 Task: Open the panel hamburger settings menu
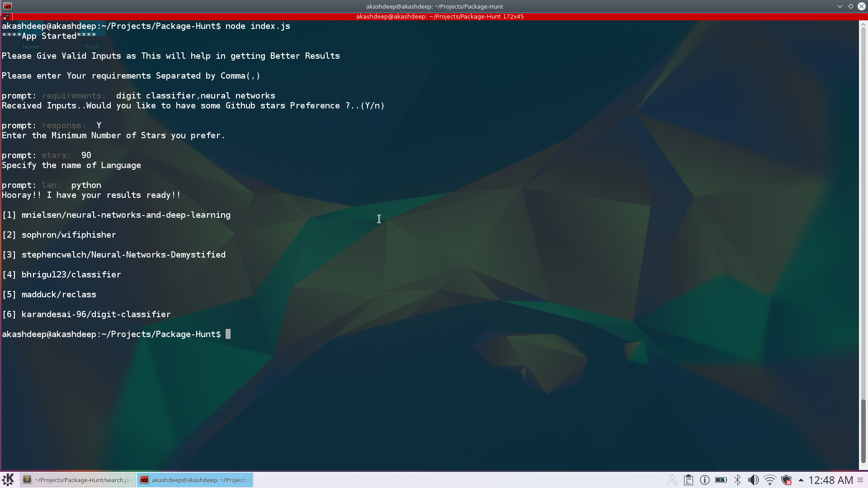pyautogui.click(x=860, y=480)
